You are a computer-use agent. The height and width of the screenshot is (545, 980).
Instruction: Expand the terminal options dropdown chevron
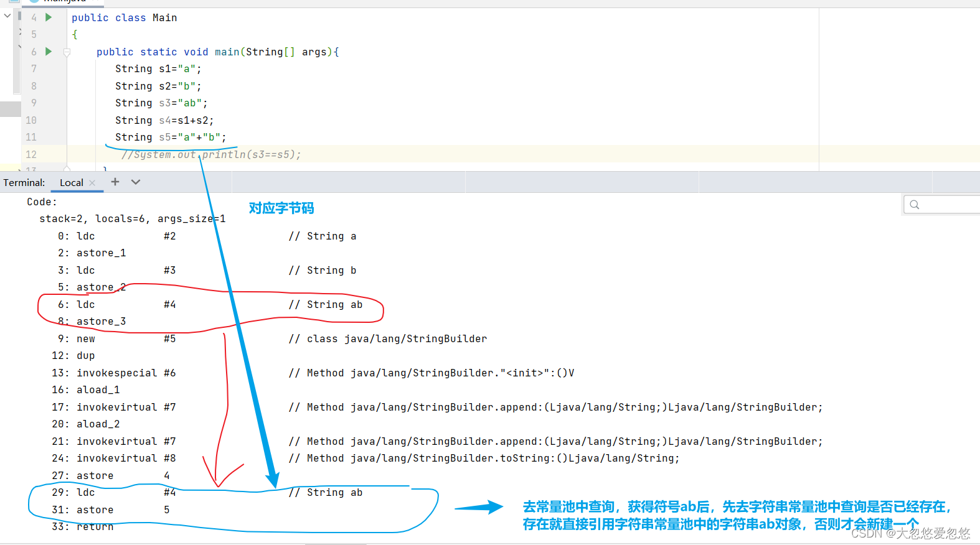[x=136, y=182]
